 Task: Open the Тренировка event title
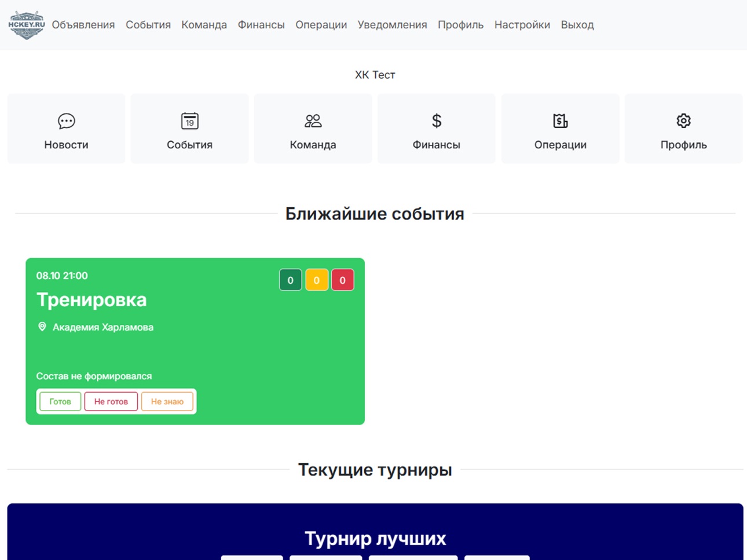click(91, 300)
